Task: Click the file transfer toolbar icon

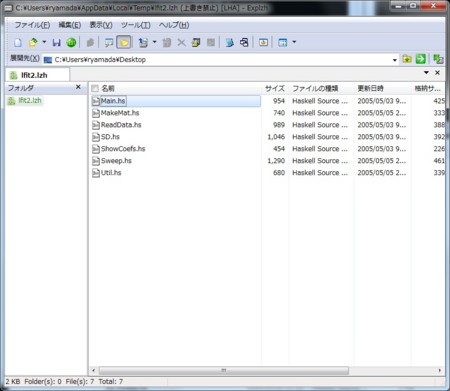Action: [x=244, y=42]
